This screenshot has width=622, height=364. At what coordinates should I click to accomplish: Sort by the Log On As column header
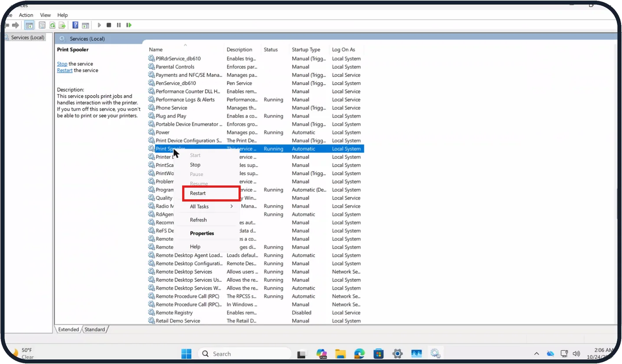click(x=346, y=49)
